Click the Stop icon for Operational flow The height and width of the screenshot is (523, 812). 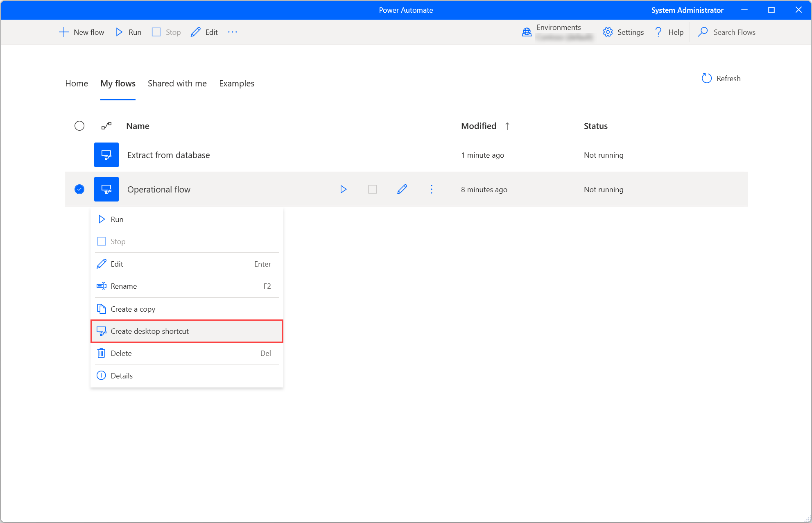pos(373,189)
